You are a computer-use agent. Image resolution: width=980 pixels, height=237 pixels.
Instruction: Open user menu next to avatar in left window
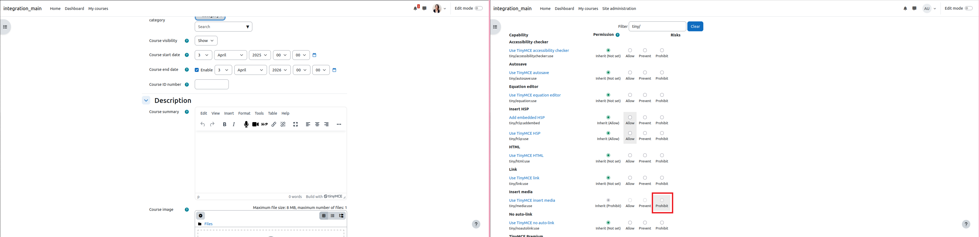[445, 8]
